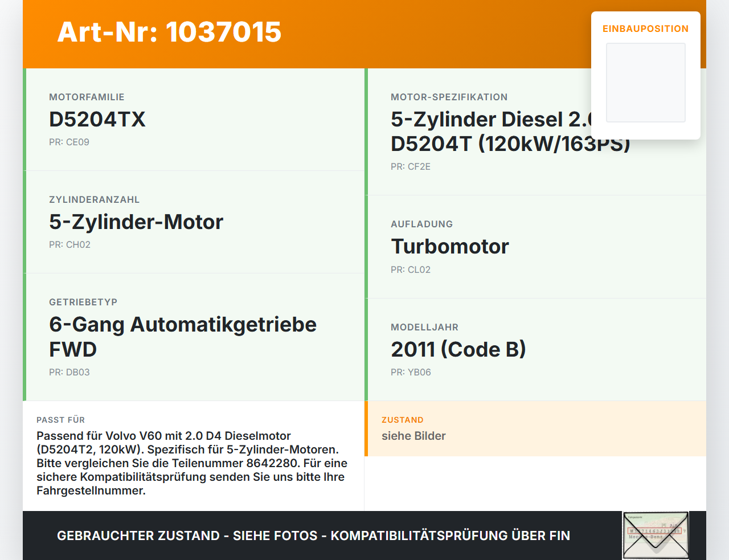Click the Volvo V60 compatibility description
This screenshot has height=560, width=729.
pyautogui.click(x=192, y=463)
